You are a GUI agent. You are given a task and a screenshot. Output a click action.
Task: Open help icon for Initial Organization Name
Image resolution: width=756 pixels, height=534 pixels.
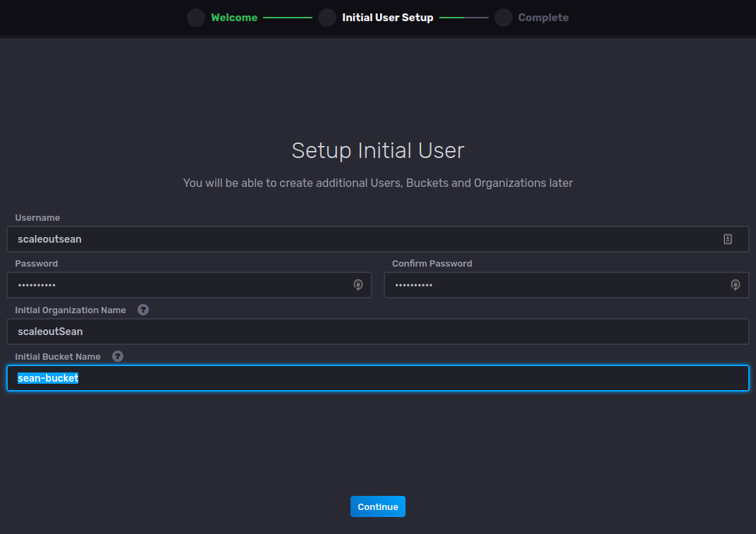pyautogui.click(x=142, y=310)
